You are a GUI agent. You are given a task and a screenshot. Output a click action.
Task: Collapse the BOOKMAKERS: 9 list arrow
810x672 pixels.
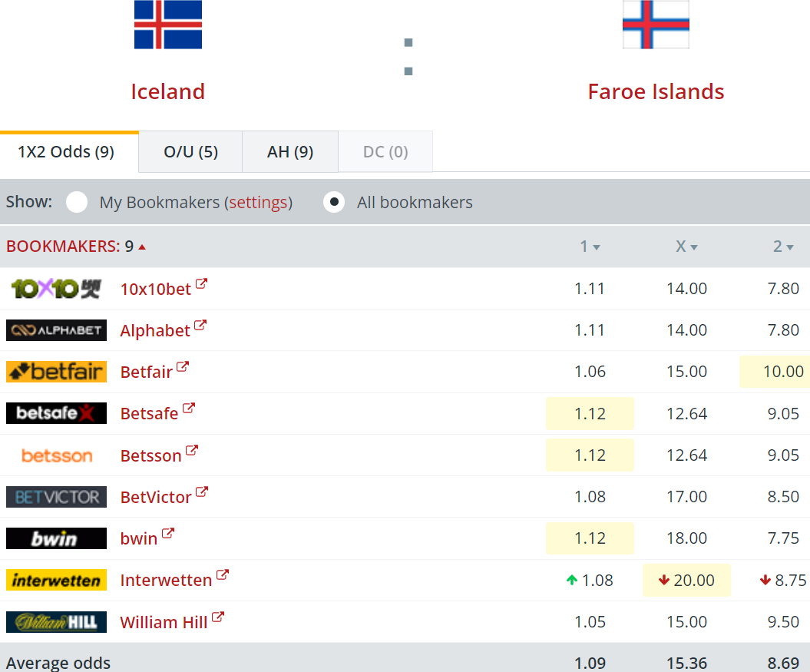click(x=142, y=247)
